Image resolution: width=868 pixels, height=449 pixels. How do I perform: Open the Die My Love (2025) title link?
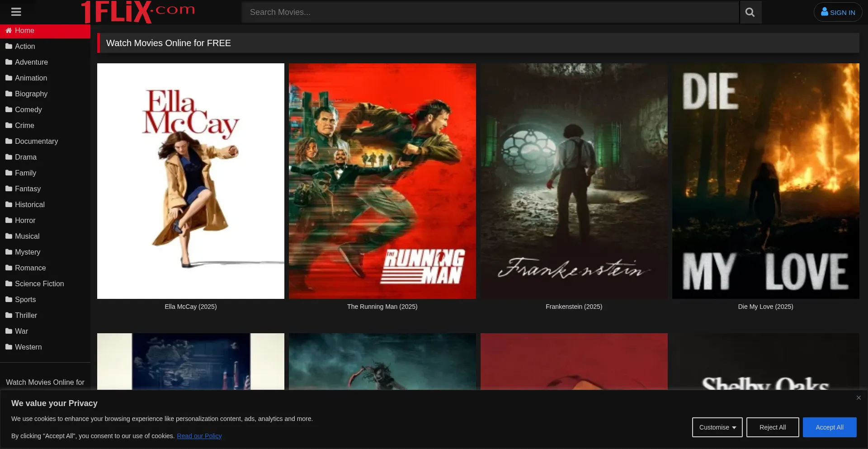765,307
